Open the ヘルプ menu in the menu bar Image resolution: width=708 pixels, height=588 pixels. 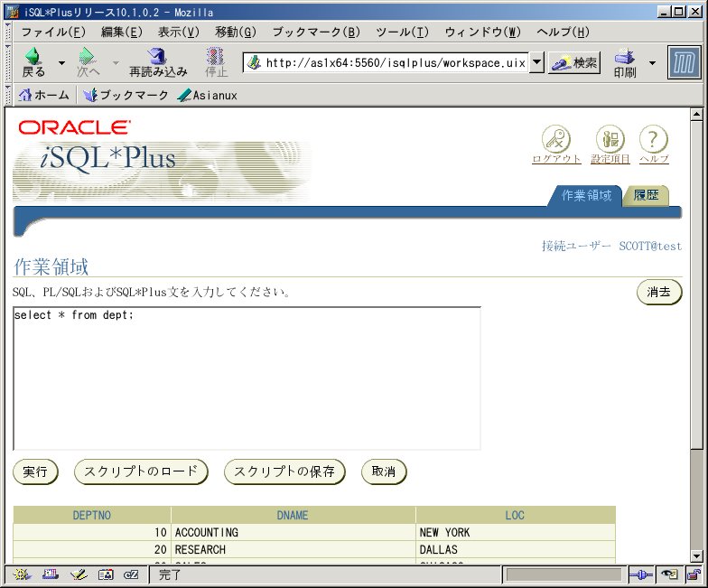point(563,33)
